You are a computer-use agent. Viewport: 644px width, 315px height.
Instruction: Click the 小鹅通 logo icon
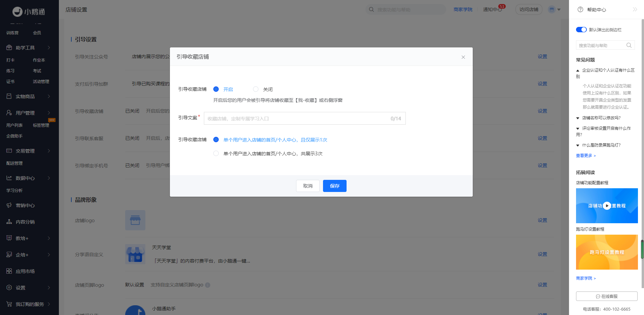[x=17, y=12]
